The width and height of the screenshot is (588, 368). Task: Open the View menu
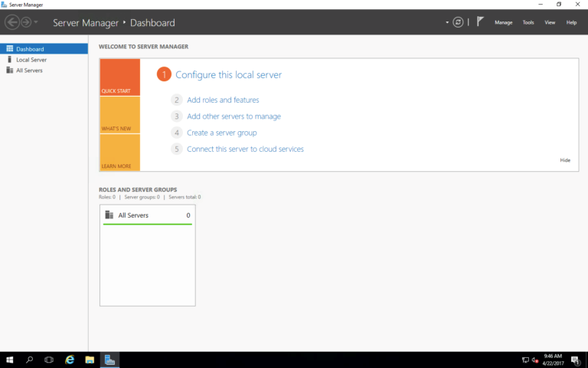coord(550,22)
